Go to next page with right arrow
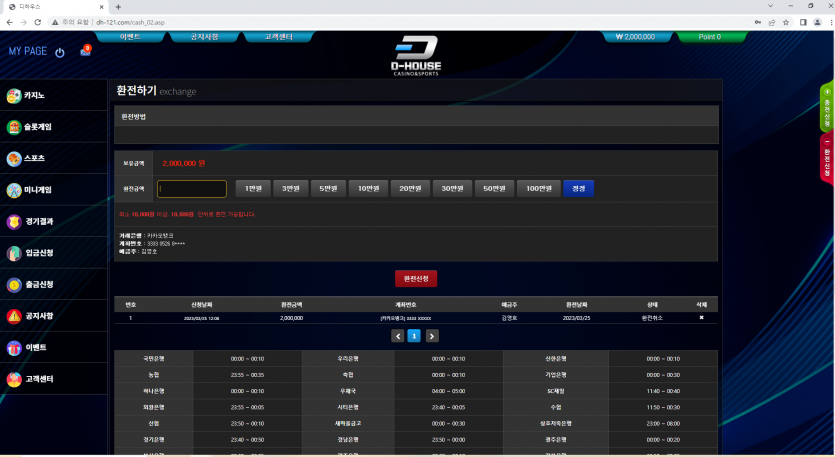The height and width of the screenshot is (457, 835). tap(434, 336)
